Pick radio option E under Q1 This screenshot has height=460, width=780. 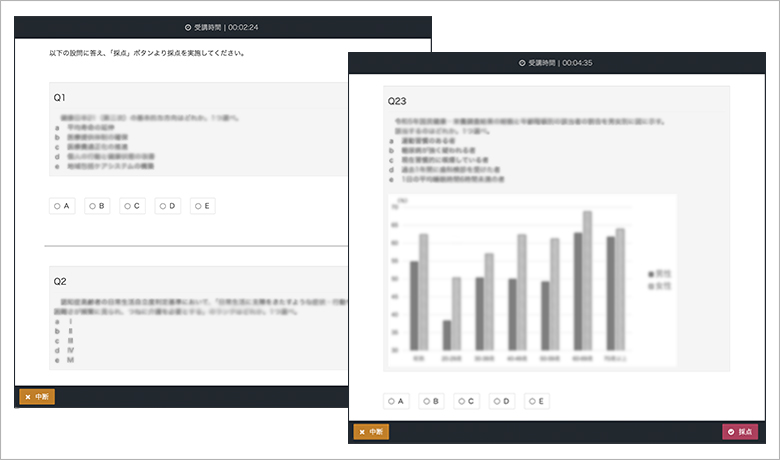pyautogui.click(x=202, y=206)
